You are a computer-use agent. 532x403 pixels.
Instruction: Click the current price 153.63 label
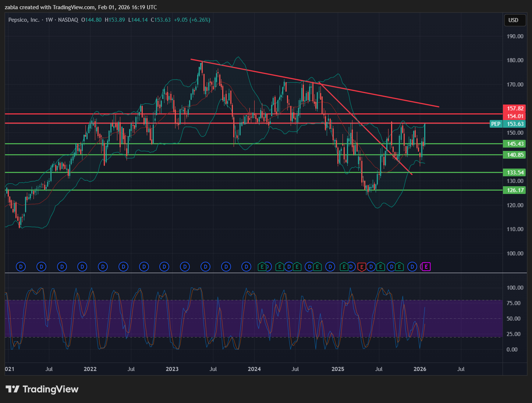click(515, 124)
